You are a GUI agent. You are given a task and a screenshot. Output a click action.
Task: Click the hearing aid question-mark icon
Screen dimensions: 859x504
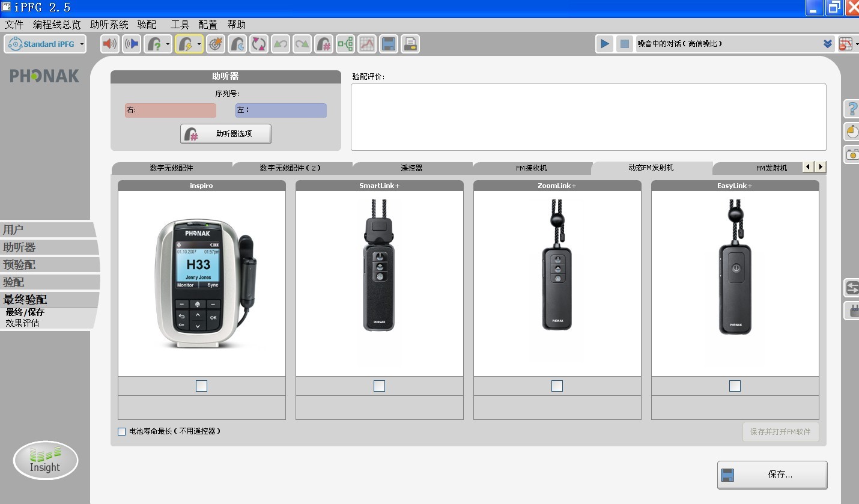click(x=154, y=44)
